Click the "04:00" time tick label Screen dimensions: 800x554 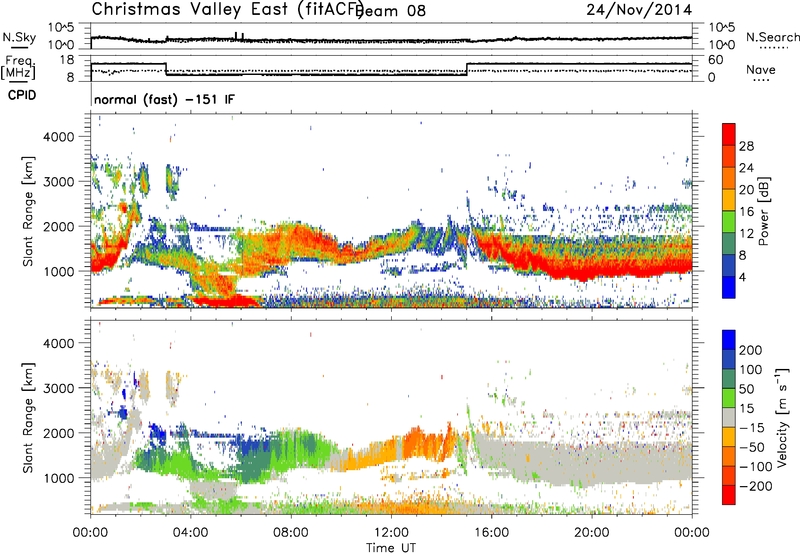coord(190,533)
